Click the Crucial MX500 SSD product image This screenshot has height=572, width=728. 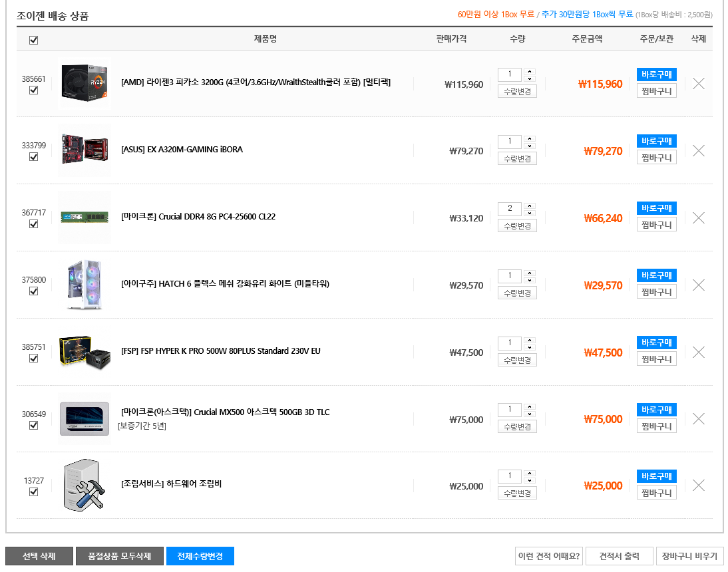[85, 419]
